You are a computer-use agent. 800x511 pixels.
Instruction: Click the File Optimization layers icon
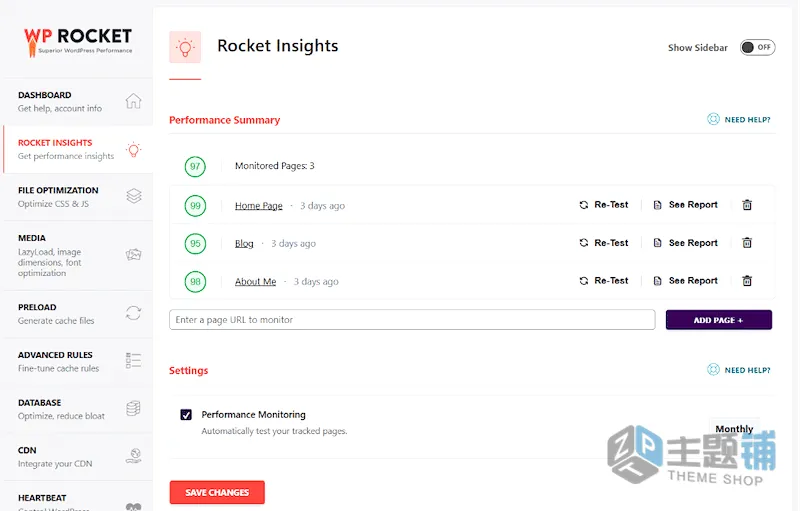pyautogui.click(x=134, y=196)
